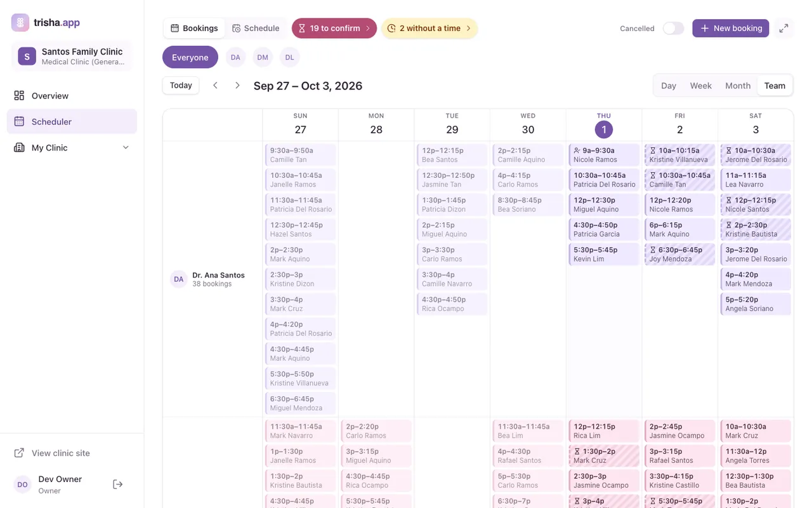Click the Today button
Image resolution: width=812 pixels, height=508 pixels.
pos(181,85)
